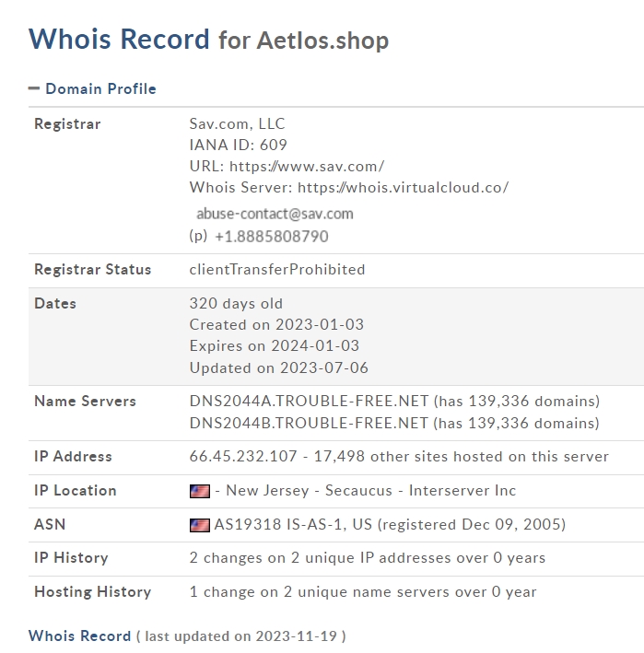Image resolution: width=644 pixels, height=653 pixels.
Task: Click '2 changes on 2 unique IP addresses' text
Action: click(321, 557)
